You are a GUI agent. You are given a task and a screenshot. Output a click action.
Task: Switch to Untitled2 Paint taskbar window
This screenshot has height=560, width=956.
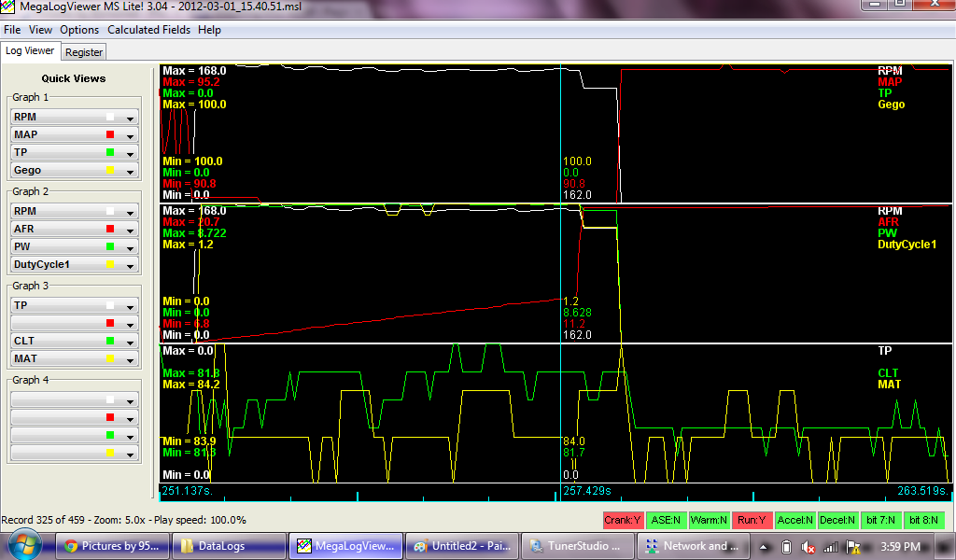tap(462, 546)
